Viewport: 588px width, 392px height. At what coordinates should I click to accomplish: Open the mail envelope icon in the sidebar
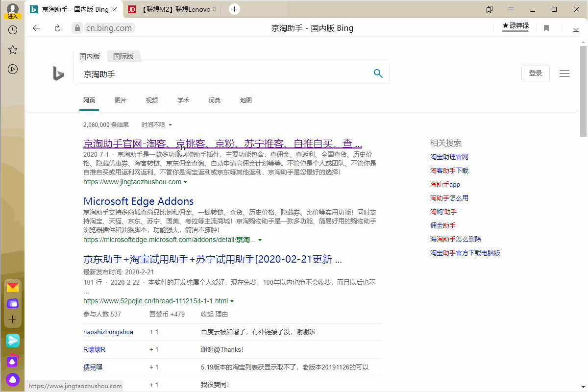(x=13, y=287)
